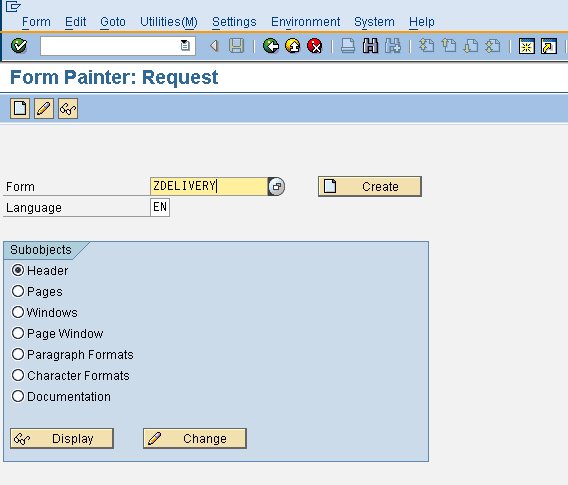The height and width of the screenshot is (485, 568).
Task: Click the Save diskette icon
Action: [237, 46]
